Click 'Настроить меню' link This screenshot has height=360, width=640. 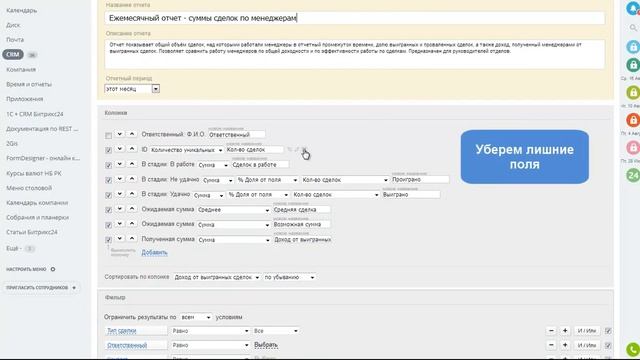point(26,269)
